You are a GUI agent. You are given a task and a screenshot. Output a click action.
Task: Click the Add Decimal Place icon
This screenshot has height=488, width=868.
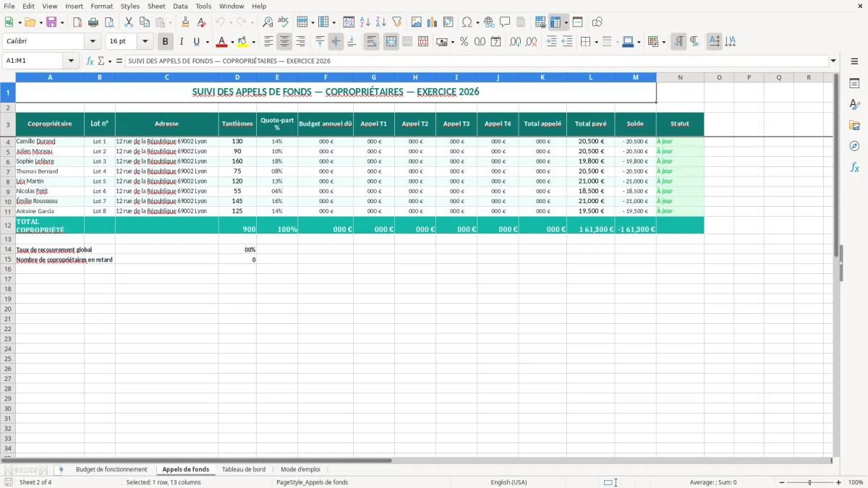point(516,42)
